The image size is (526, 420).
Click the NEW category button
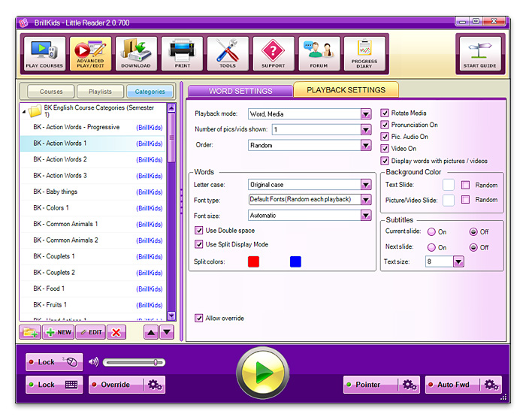pyautogui.click(x=59, y=332)
